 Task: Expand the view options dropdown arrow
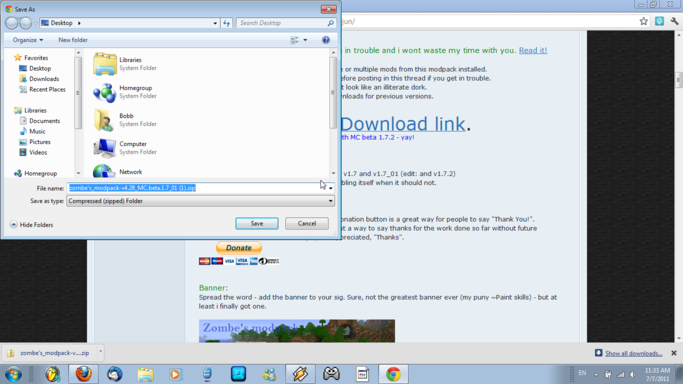(305, 40)
